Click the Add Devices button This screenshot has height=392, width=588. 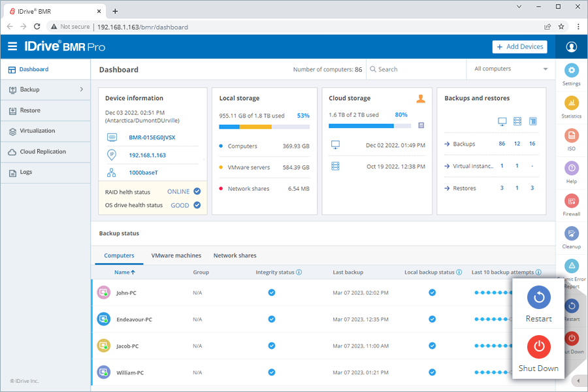coord(520,47)
